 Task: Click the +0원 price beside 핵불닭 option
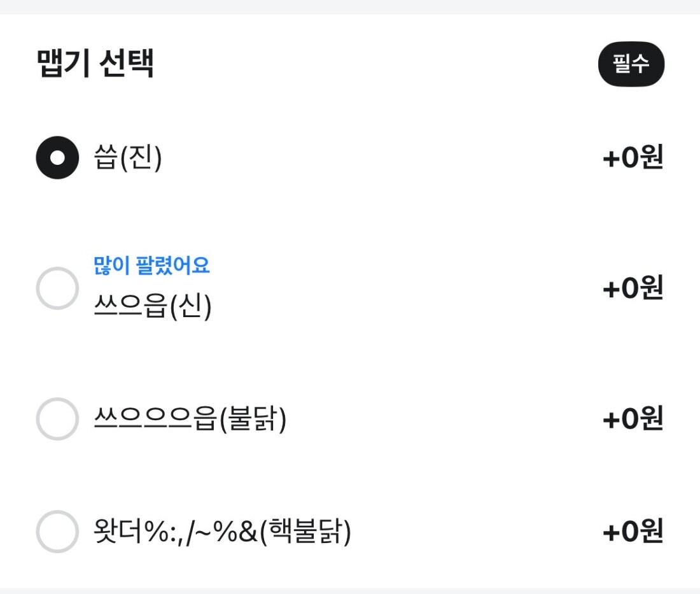click(x=633, y=532)
